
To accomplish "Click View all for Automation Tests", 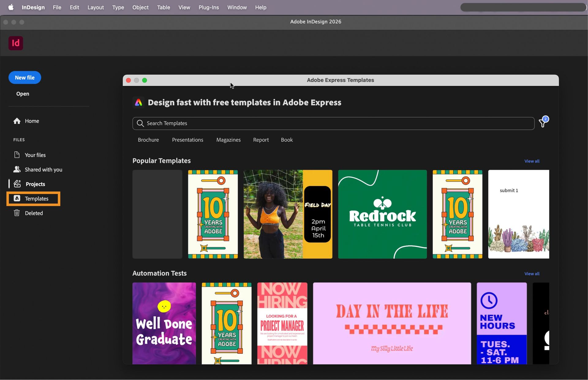I will click(x=531, y=274).
